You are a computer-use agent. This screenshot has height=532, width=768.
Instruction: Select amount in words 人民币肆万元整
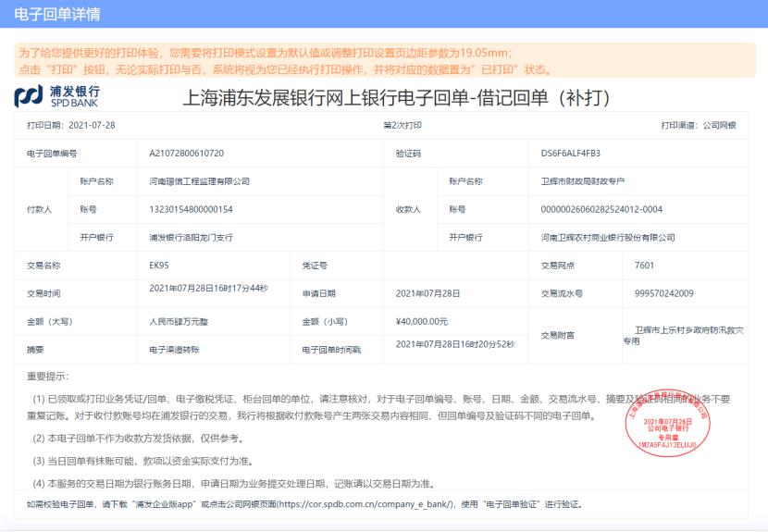179,322
